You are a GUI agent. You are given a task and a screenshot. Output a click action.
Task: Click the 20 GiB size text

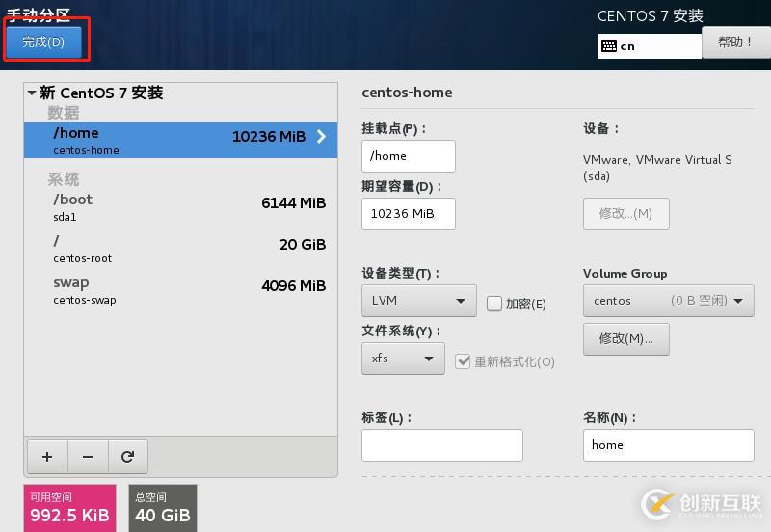click(303, 245)
